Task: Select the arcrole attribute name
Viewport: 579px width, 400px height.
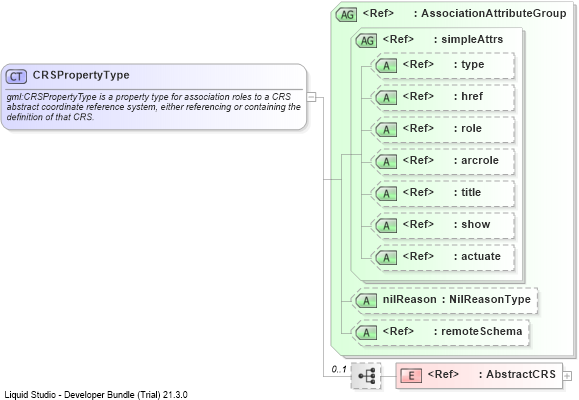Action: [x=480, y=160]
